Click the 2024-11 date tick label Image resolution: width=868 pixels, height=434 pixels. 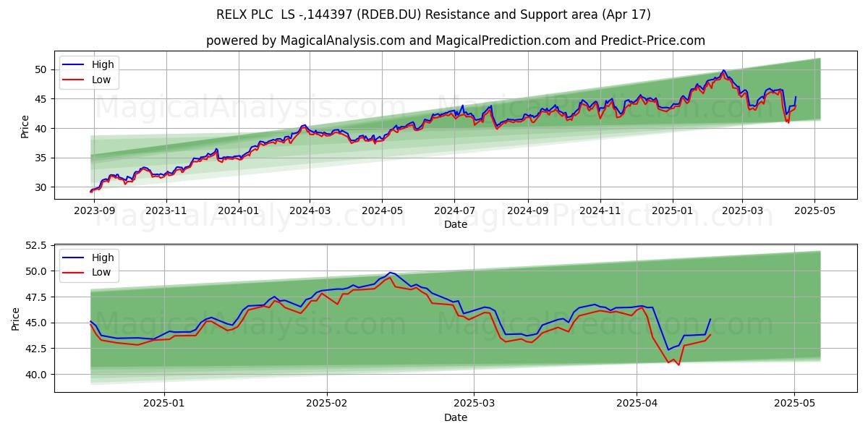tap(600, 210)
